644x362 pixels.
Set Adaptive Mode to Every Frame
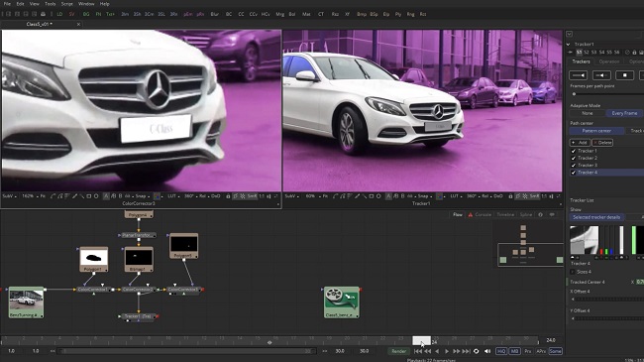point(624,113)
